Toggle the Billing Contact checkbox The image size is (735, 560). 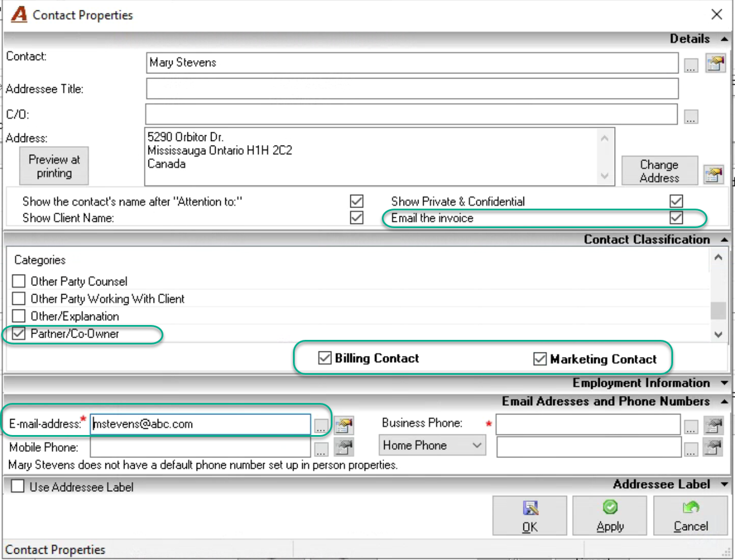[325, 358]
